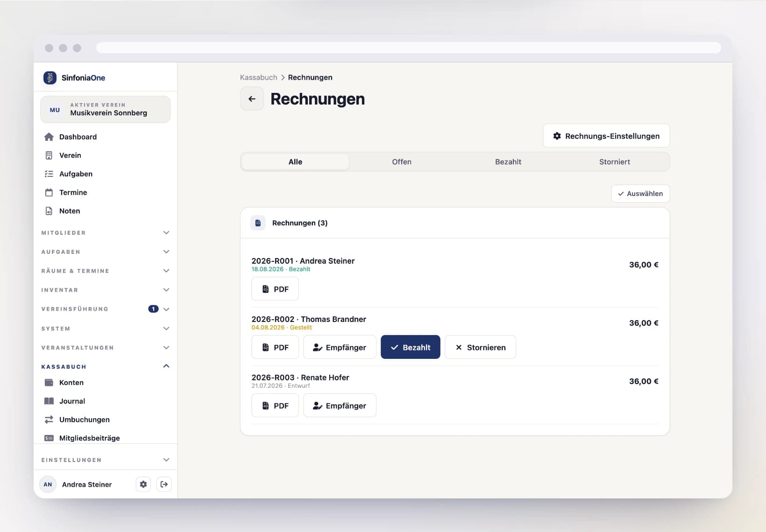The height and width of the screenshot is (532, 766).
Task: Click the AN user avatar
Action: (x=48, y=484)
